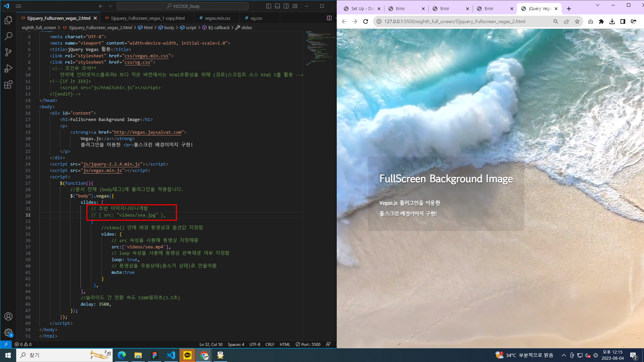The width and height of the screenshot is (644, 362).
Task: Switch to vegas.min.css editor tab
Action: (217, 18)
